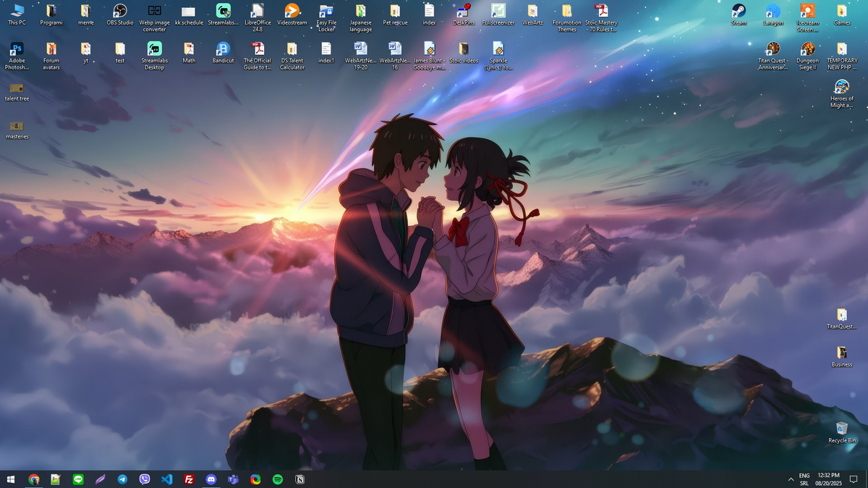Open Spotify from the taskbar

point(277,479)
